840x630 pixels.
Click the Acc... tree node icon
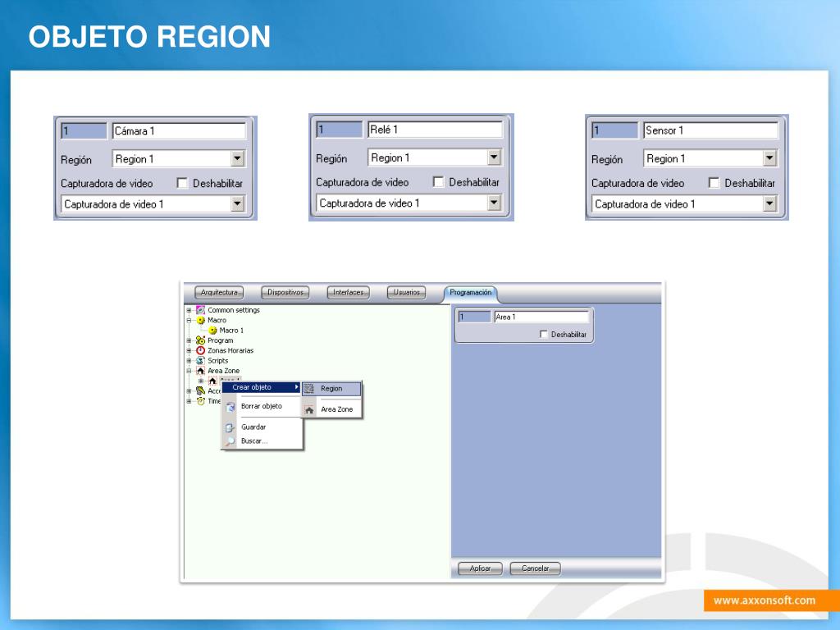click(x=200, y=391)
